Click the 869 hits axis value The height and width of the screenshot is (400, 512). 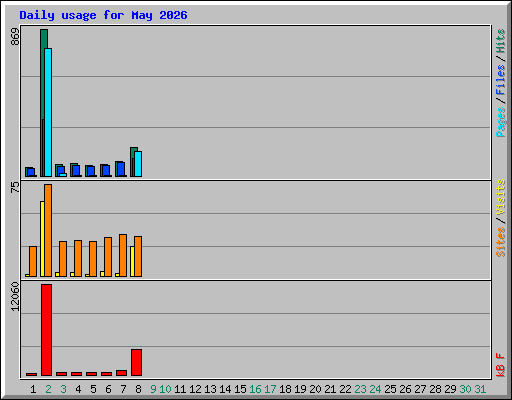15,37
